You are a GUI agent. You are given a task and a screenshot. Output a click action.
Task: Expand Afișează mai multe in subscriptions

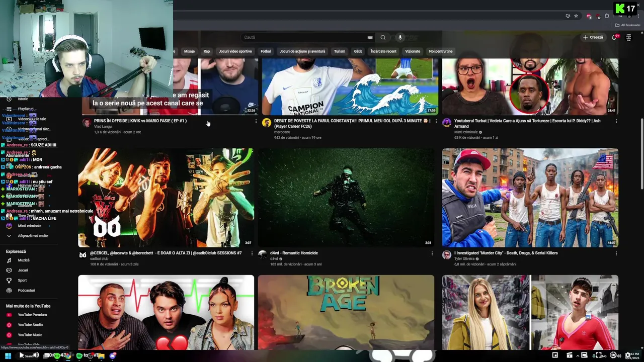pyautogui.click(x=33, y=236)
